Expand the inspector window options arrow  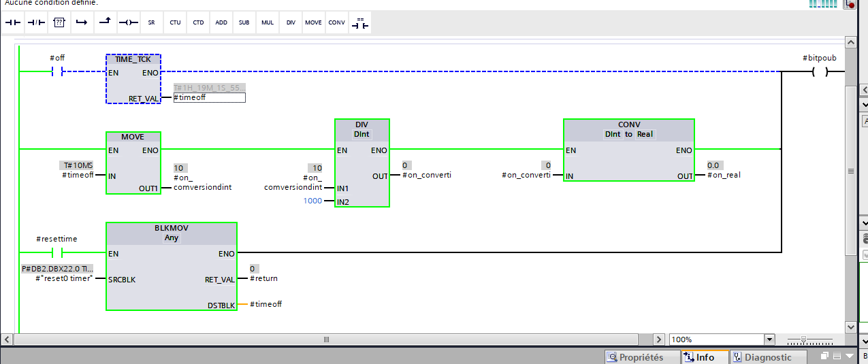849,357
